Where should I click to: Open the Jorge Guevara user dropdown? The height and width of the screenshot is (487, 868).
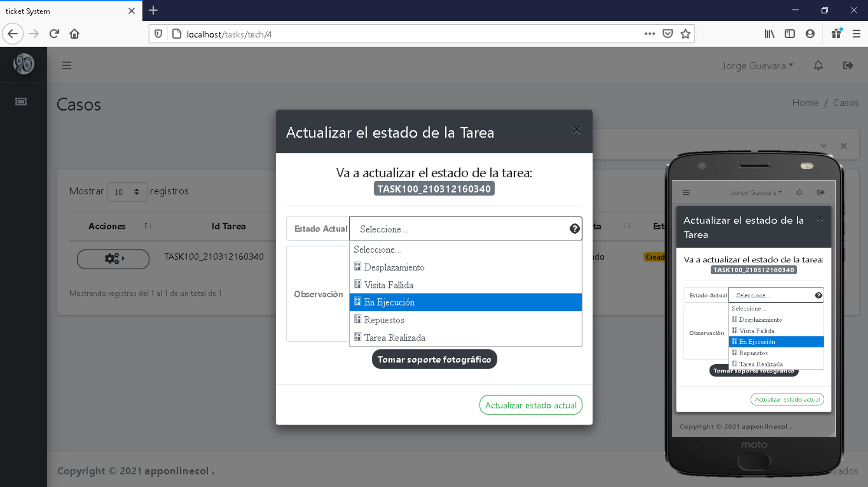tap(757, 66)
